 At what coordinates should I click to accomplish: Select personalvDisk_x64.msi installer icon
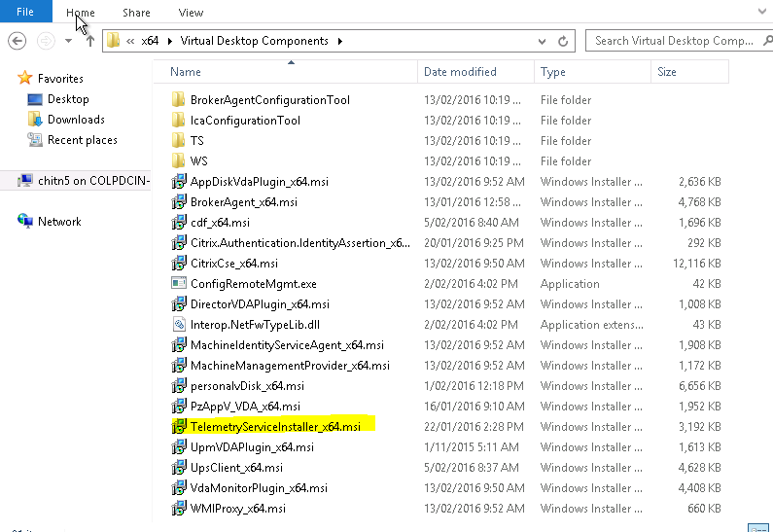(179, 386)
